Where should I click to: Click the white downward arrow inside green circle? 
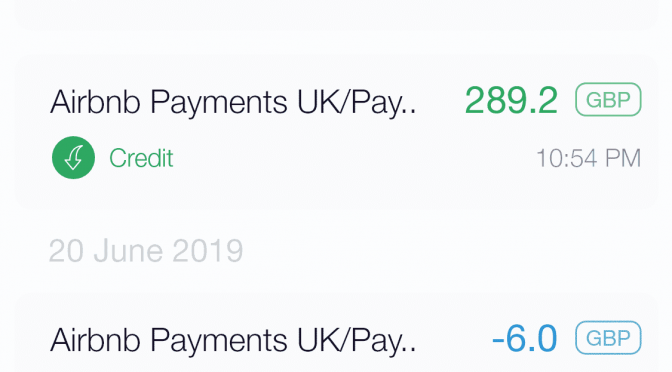click(73, 158)
